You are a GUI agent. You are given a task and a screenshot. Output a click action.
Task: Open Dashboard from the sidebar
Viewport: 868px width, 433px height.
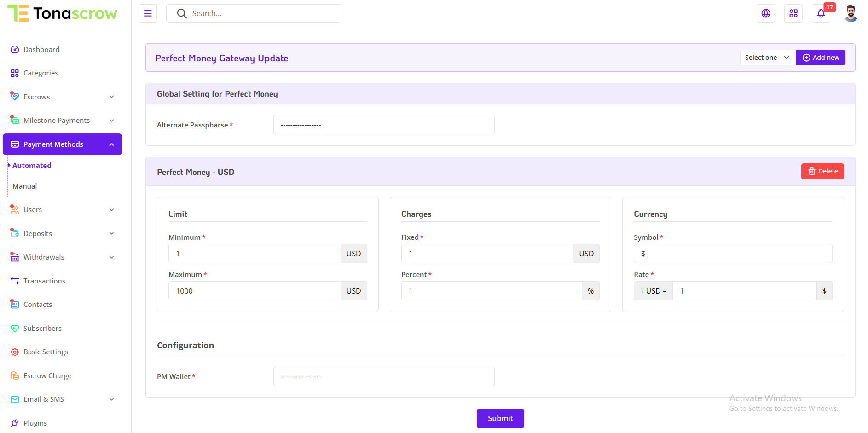[41, 49]
